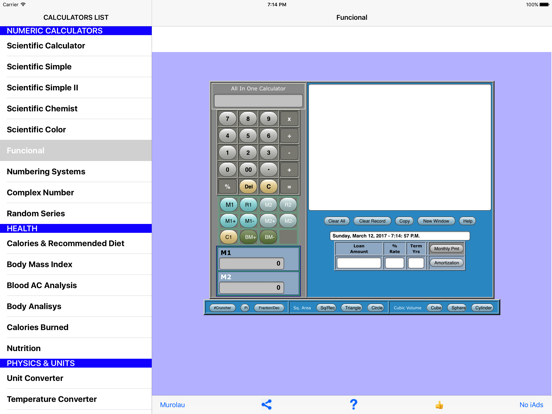Image resolution: width=552 pixels, height=414 pixels.
Task: Tap the share icon in bottom bar
Action: tap(266, 404)
